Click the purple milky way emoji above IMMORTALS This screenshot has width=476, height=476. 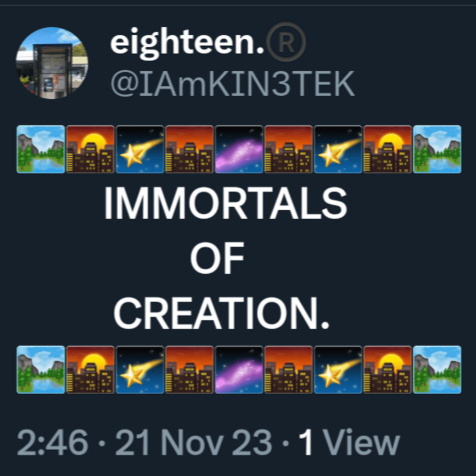[x=239, y=149]
